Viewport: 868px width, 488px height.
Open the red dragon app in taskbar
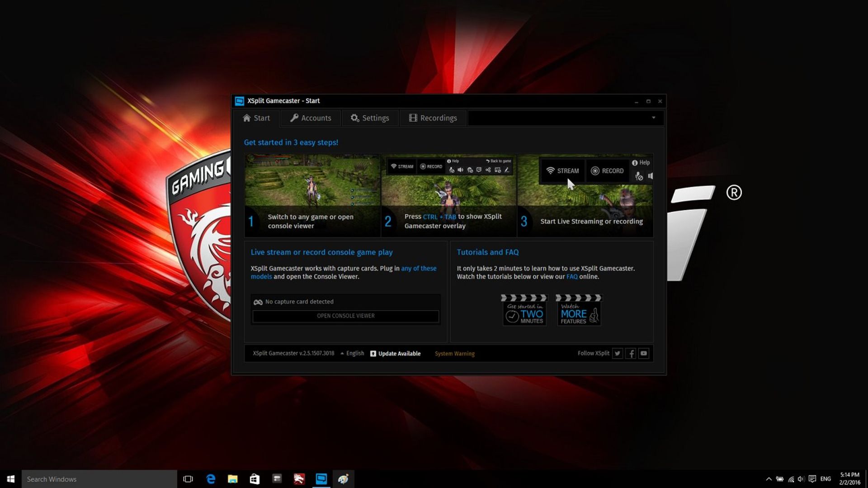click(x=299, y=479)
